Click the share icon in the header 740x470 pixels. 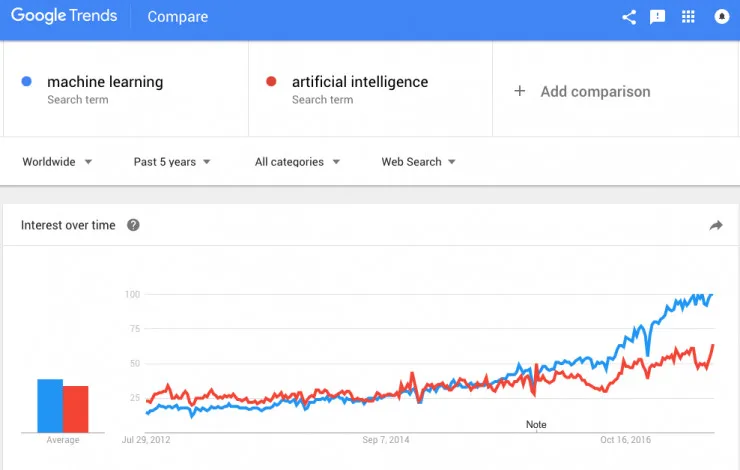[x=629, y=17]
